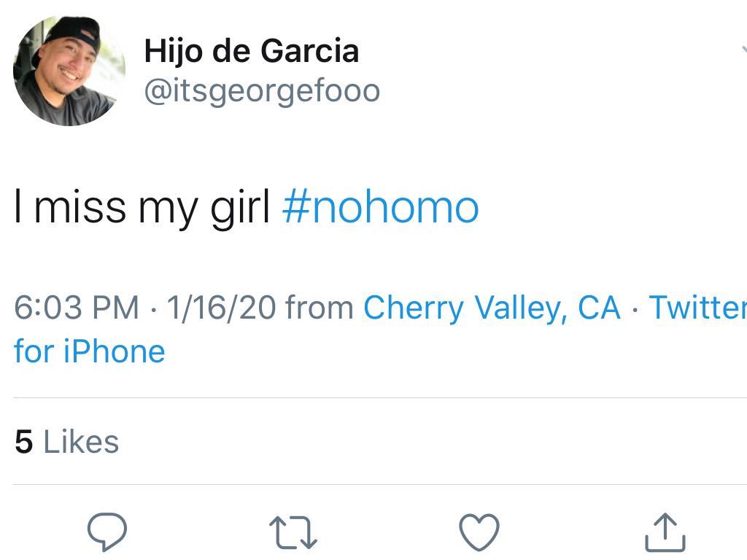
Task: Open the profile photo of Hijo de Garcia
Action: pyautogui.click(x=69, y=70)
